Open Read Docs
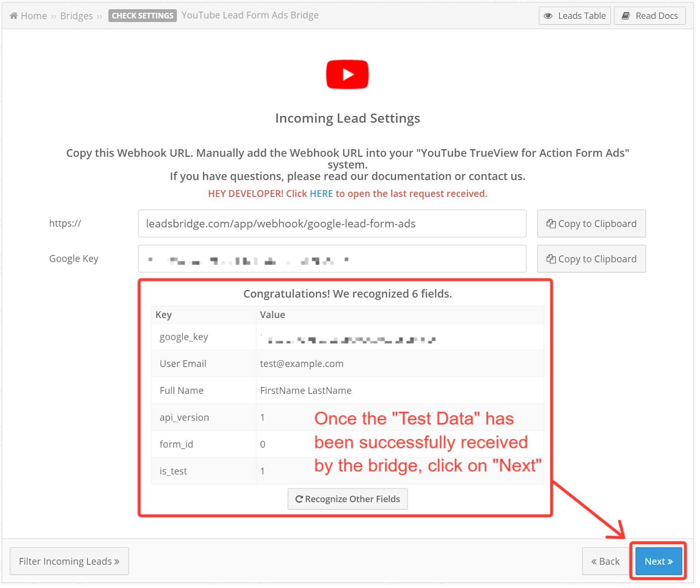 650,16
